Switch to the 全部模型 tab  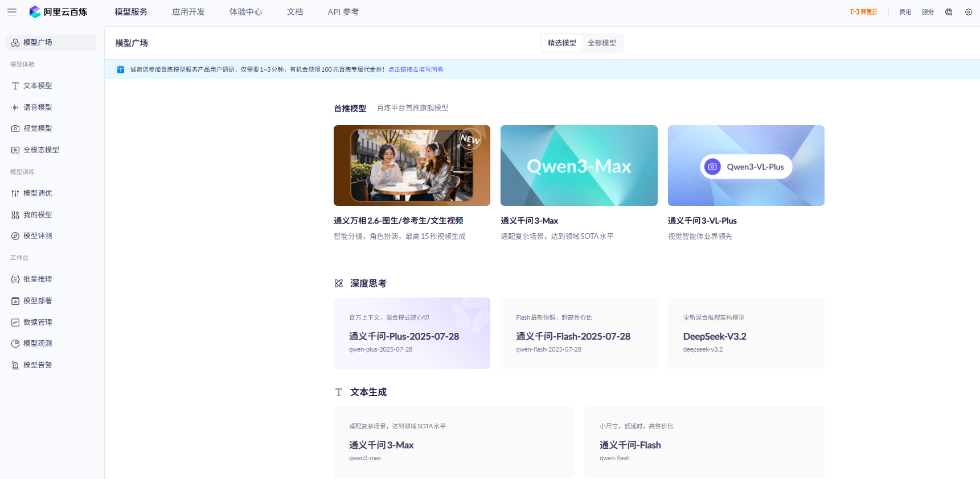pyautogui.click(x=602, y=43)
